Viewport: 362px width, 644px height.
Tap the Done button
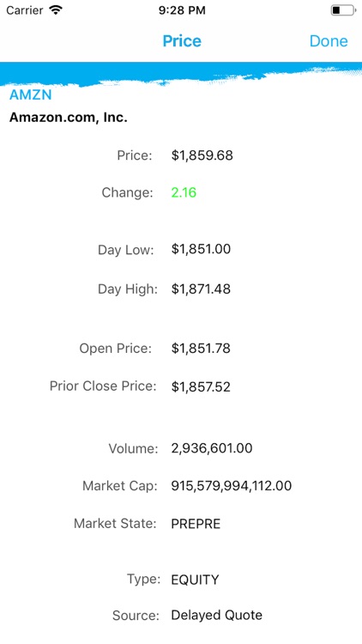pos(329,41)
